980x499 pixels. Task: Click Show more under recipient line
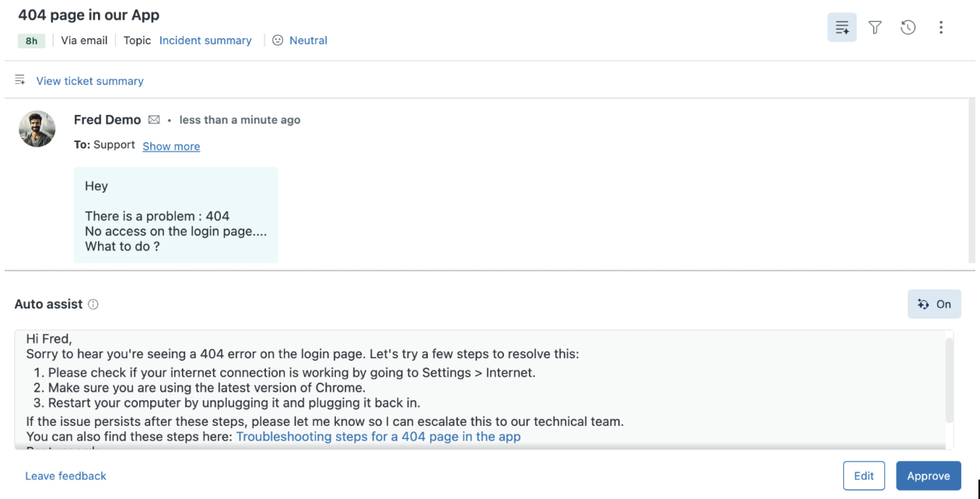(x=171, y=146)
